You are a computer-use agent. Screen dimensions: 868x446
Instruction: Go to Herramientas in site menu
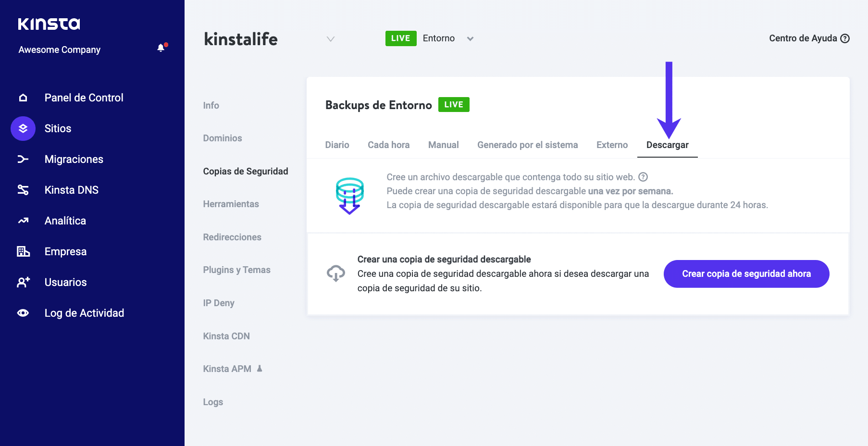coord(231,204)
